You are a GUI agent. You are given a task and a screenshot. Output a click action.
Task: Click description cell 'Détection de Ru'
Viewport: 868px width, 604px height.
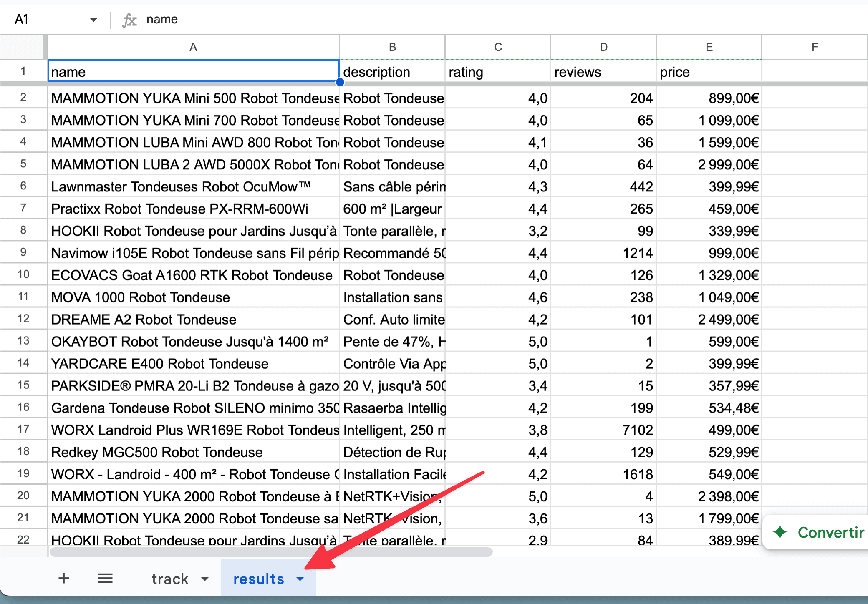point(392,452)
